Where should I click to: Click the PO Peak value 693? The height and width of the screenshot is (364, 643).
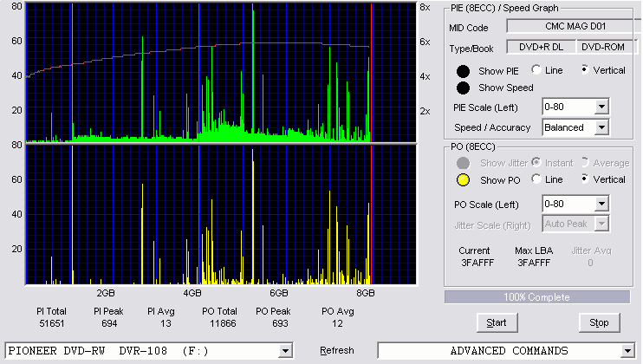click(280, 324)
